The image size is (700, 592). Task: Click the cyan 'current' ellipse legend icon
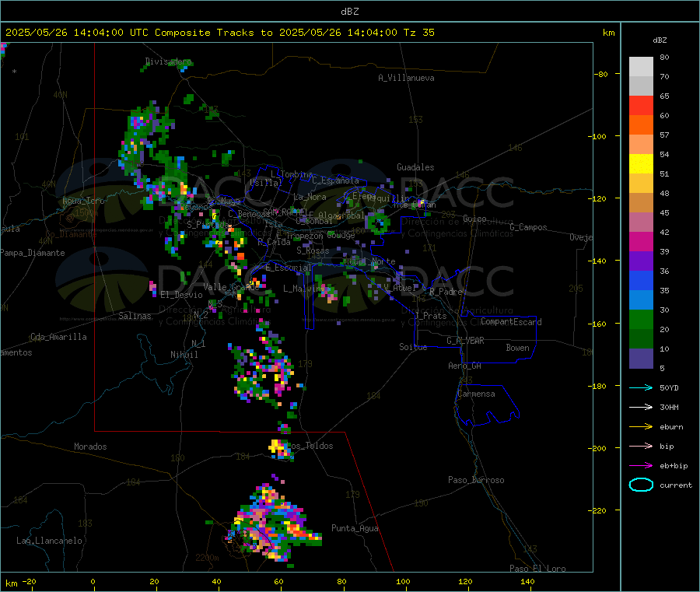[641, 485]
